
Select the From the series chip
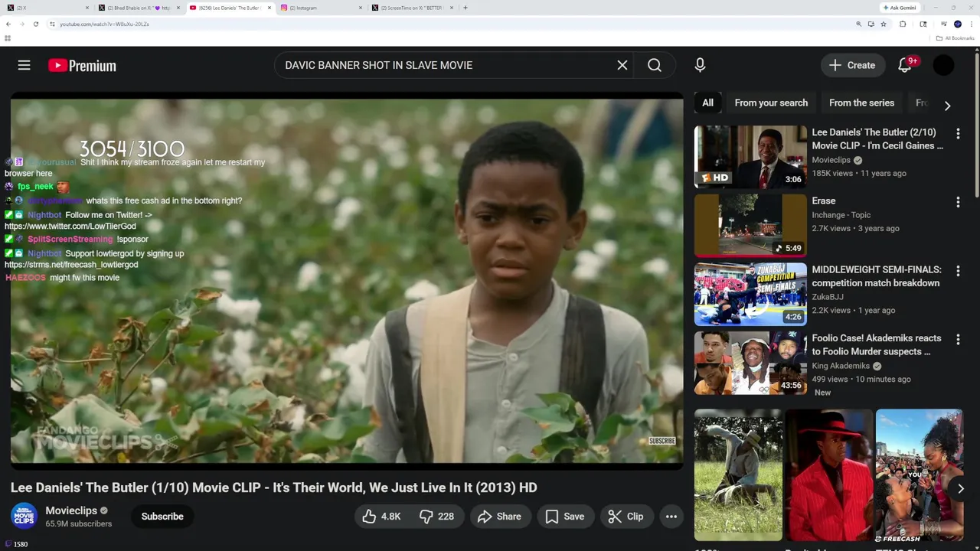click(x=861, y=103)
